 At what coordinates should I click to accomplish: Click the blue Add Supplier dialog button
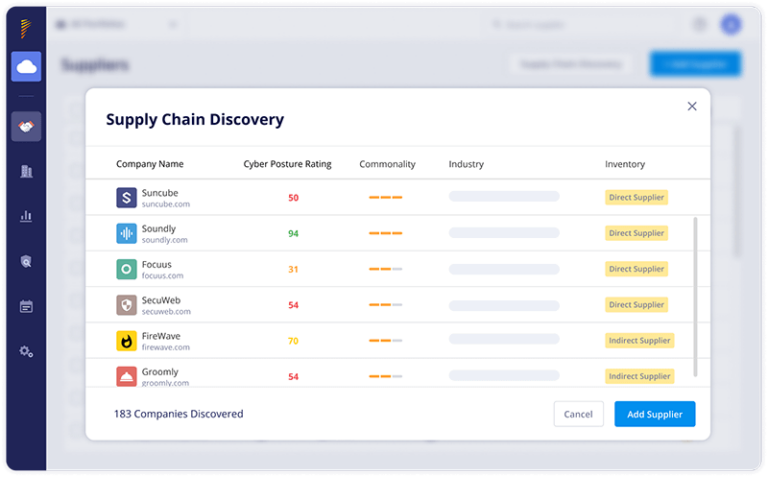[x=654, y=414]
